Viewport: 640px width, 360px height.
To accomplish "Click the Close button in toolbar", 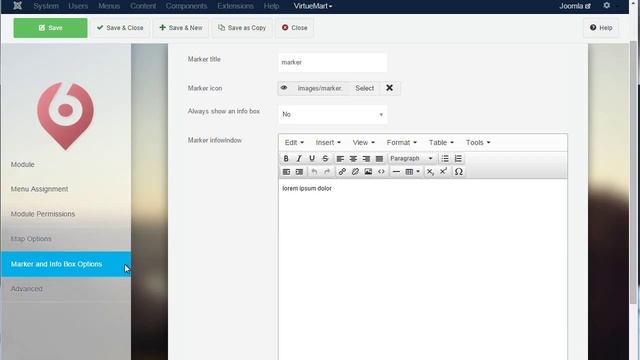I will coord(294,28).
